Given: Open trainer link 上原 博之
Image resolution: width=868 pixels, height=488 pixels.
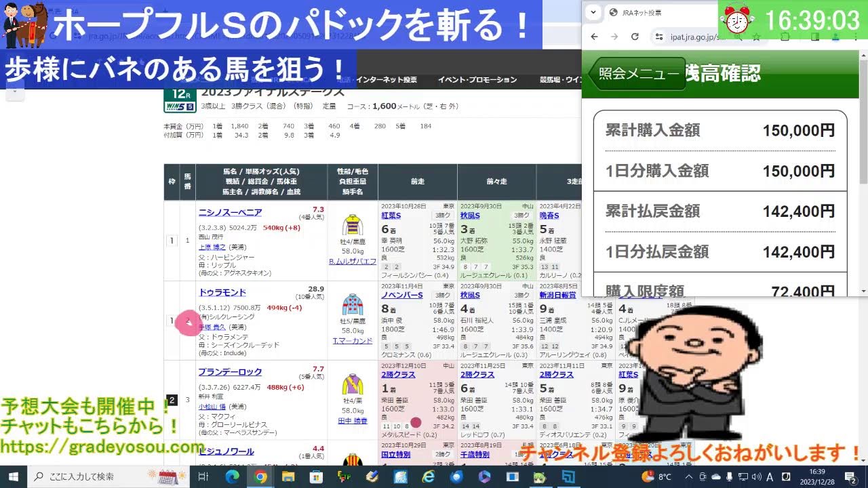Looking at the screenshot, I should tap(212, 247).
